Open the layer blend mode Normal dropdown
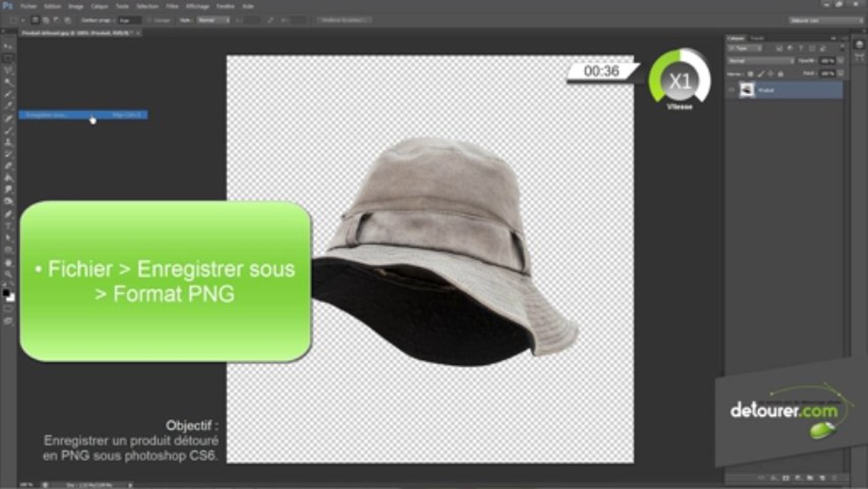This screenshot has height=489, width=868. coord(761,61)
